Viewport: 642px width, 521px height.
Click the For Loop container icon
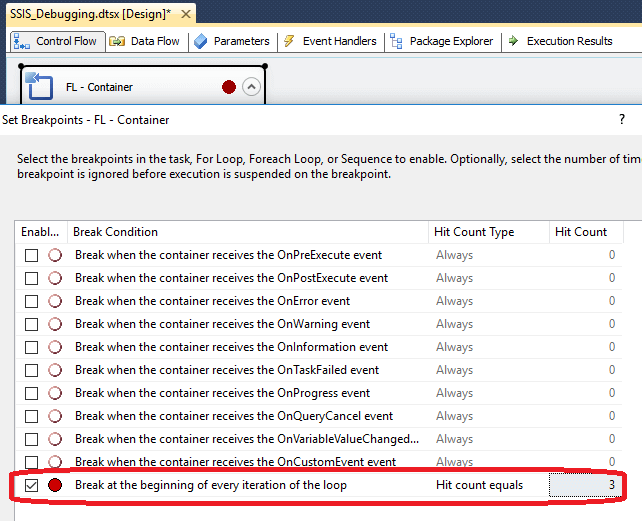click(40, 87)
